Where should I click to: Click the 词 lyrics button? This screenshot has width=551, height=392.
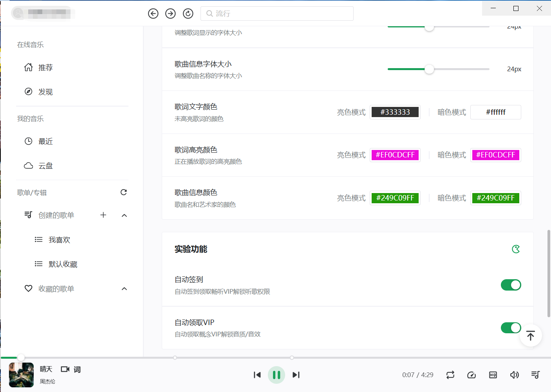(x=77, y=369)
